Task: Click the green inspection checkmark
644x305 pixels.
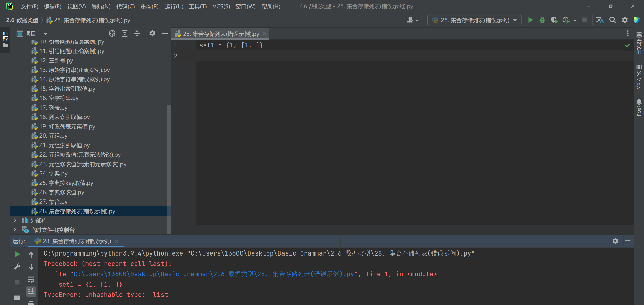Action: pos(628,45)
